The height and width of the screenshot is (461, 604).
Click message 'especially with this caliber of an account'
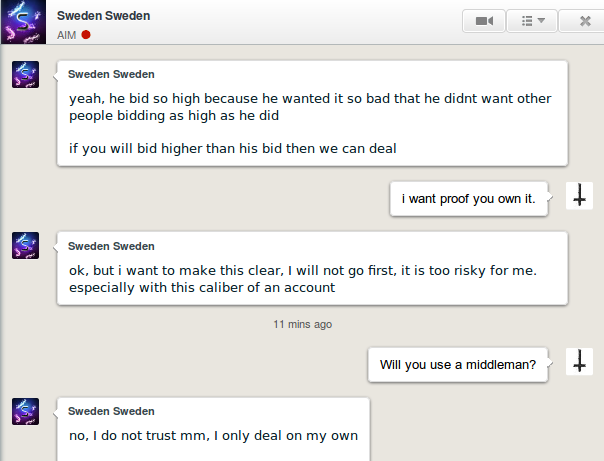point(202,288)
